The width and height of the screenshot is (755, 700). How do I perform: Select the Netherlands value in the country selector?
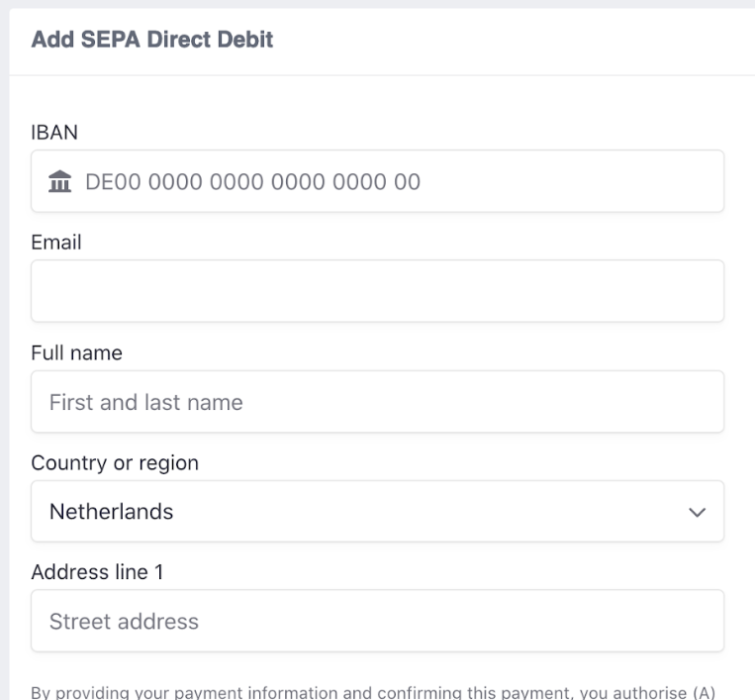click(111, 512)
